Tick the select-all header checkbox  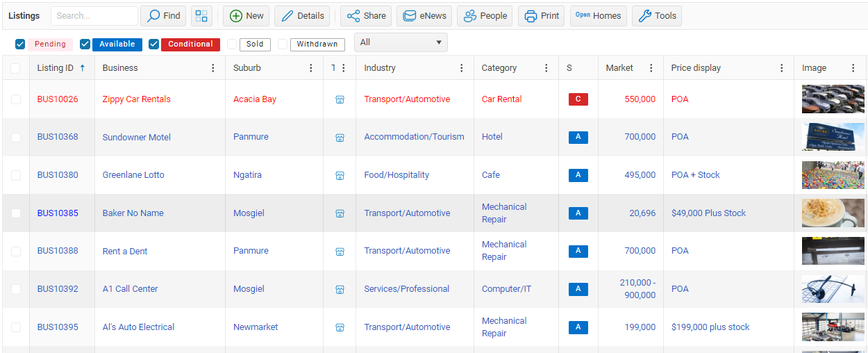[x=15, y=68]
